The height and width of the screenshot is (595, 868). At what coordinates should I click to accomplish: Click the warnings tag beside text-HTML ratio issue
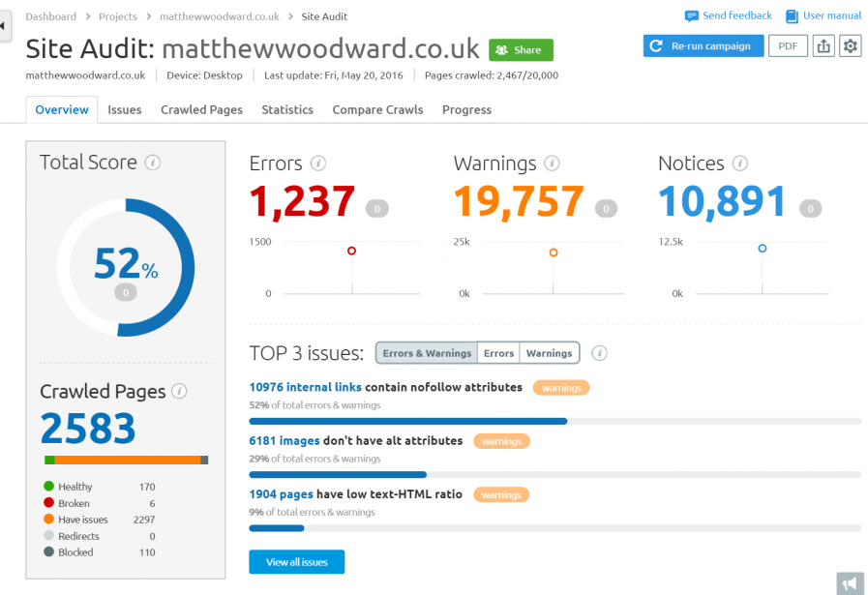click(501, 494)
